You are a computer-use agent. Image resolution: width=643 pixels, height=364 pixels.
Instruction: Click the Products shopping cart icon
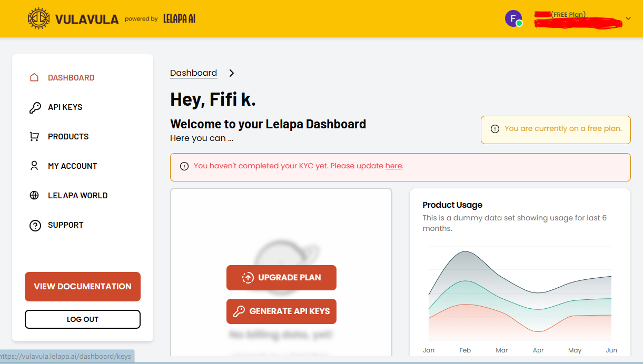point(34,137)
